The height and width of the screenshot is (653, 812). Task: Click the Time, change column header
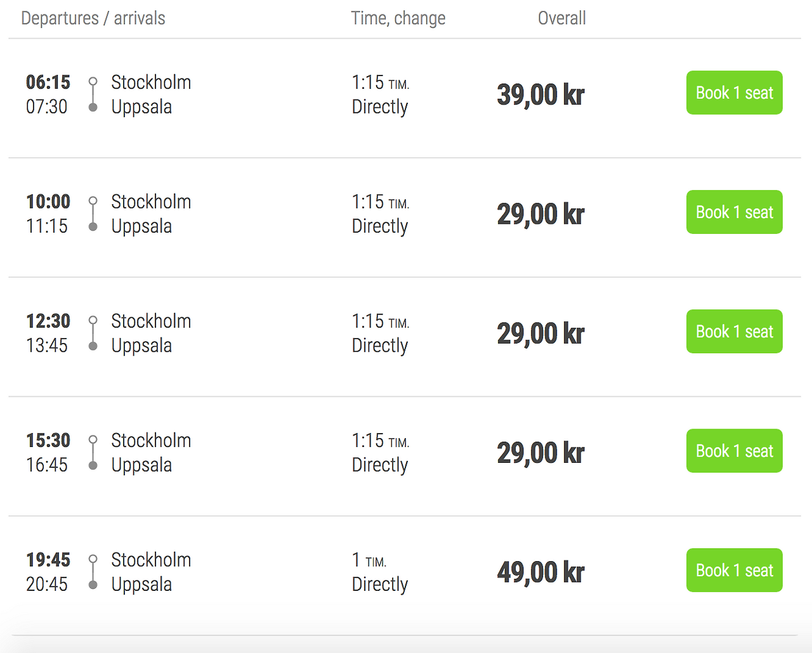coord(398,18)
